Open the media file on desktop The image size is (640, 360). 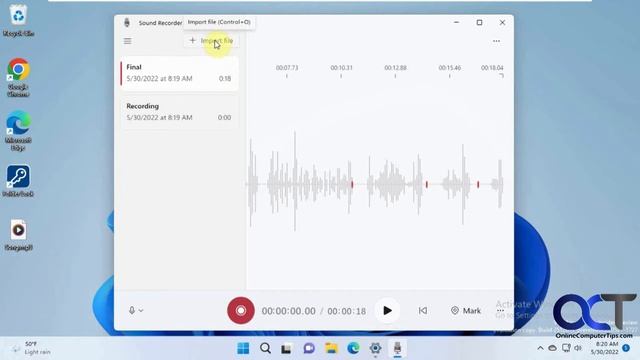18,235
